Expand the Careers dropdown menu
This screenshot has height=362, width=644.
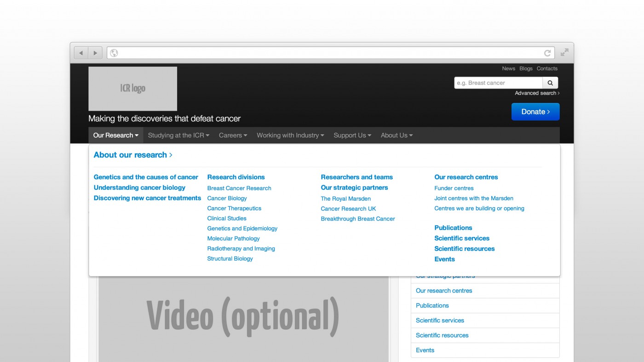233,135
